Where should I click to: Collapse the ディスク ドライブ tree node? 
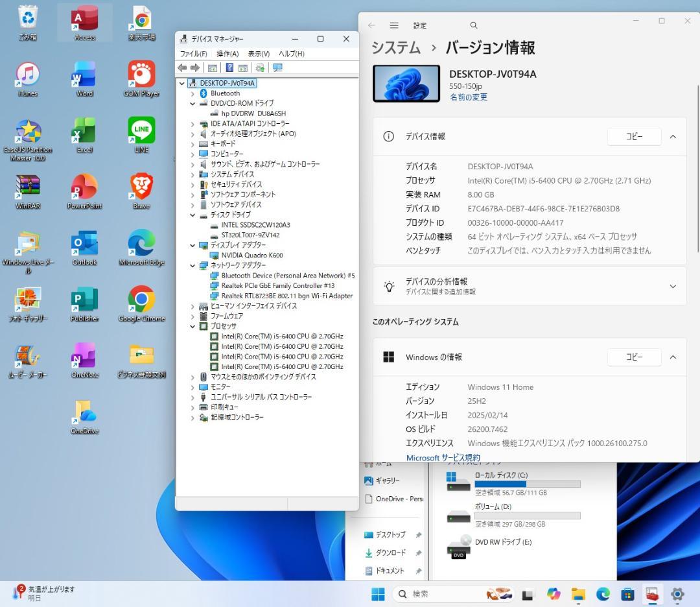191,214
